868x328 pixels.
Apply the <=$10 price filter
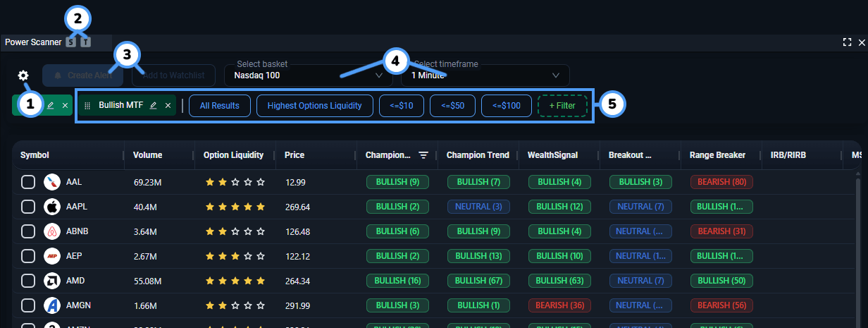tap(402, 106)
